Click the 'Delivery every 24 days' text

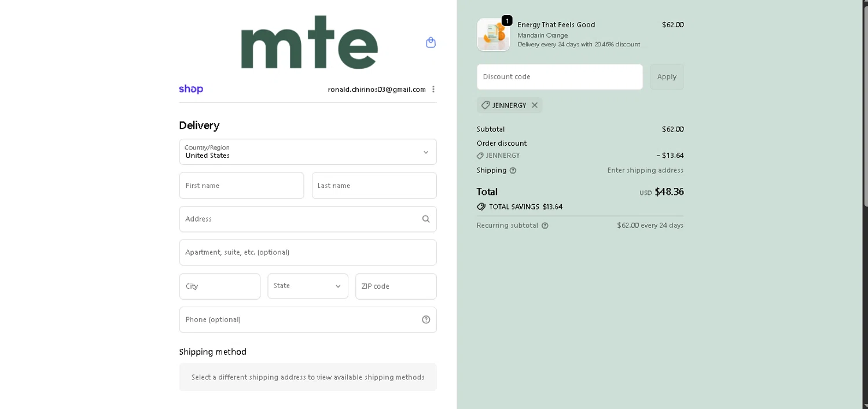(x=579, y=45)
